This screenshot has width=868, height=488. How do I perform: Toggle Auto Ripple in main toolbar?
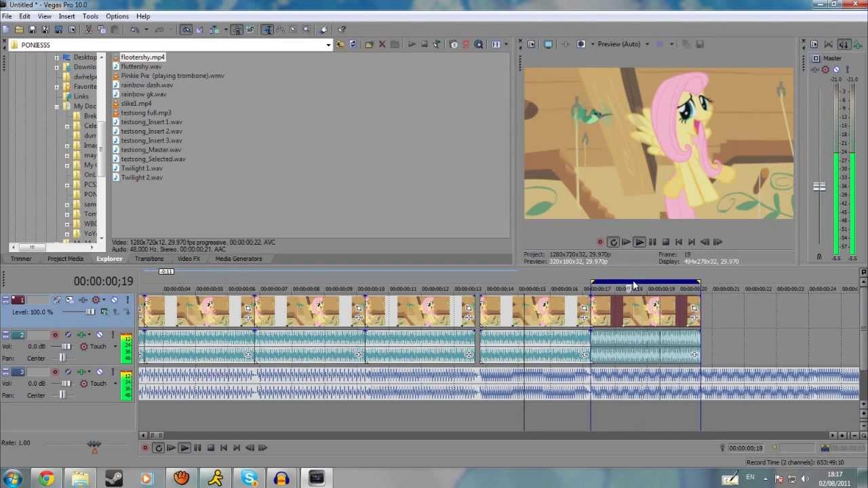(214, 29)
